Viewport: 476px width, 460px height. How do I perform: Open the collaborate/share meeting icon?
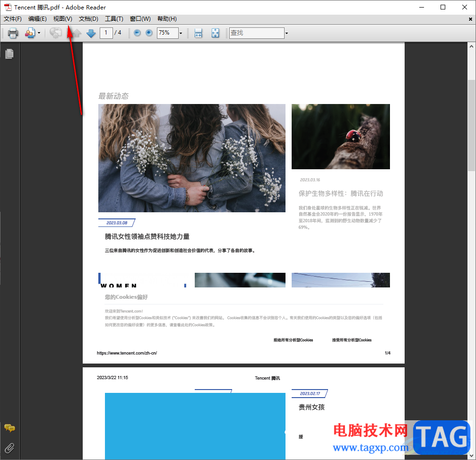30,33
